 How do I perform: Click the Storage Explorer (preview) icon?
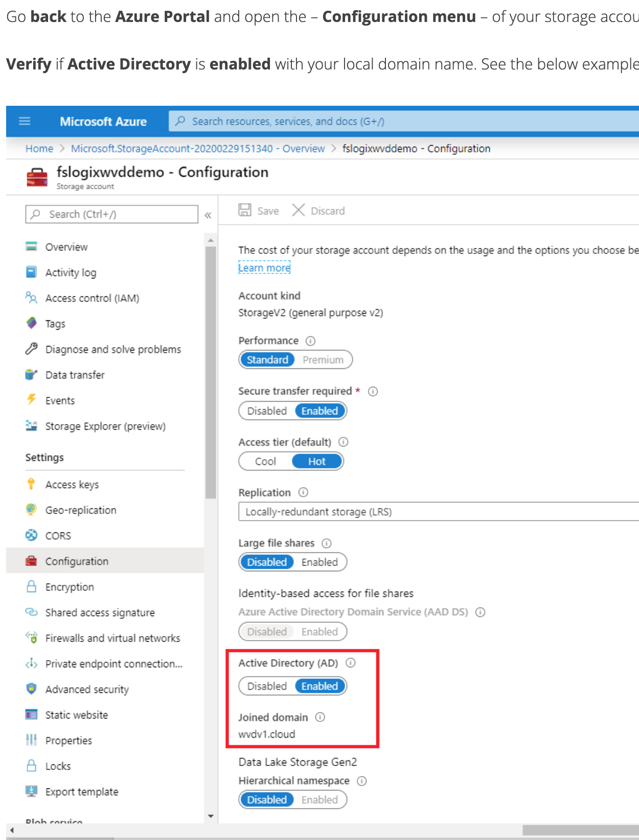pos(31,426)
